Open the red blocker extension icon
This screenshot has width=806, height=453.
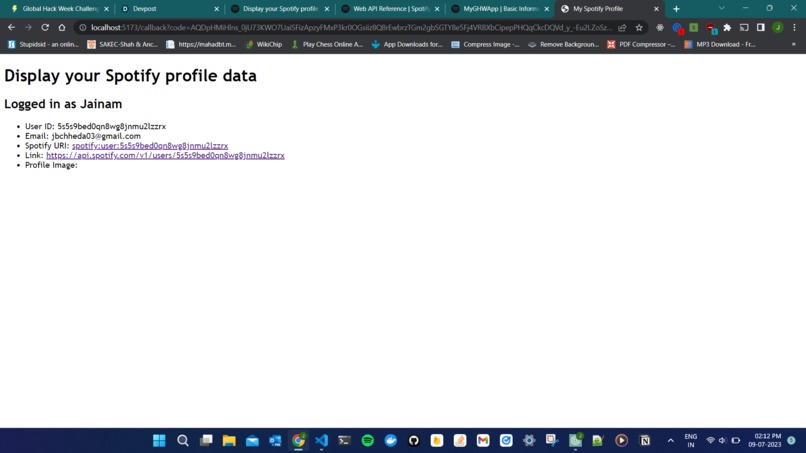[710, 27]
